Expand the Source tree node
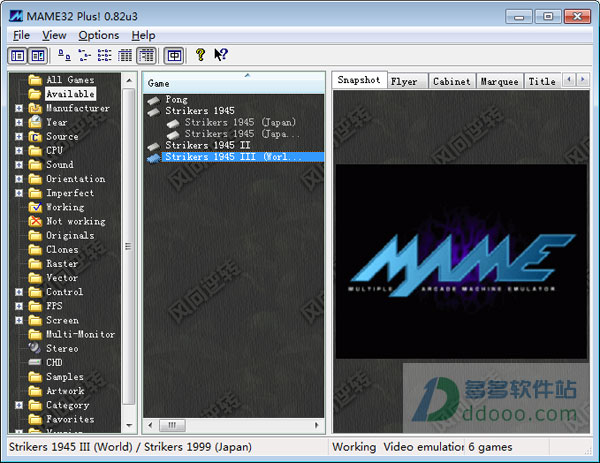This screenshot has height=463, width=600. click(19, 137)
